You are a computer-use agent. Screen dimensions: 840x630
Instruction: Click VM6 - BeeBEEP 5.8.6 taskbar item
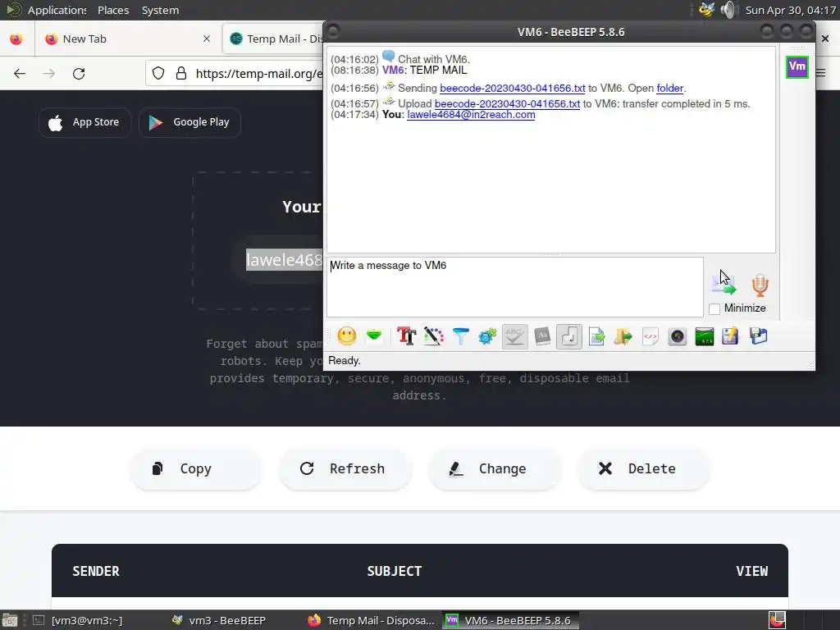pos(510,620)
